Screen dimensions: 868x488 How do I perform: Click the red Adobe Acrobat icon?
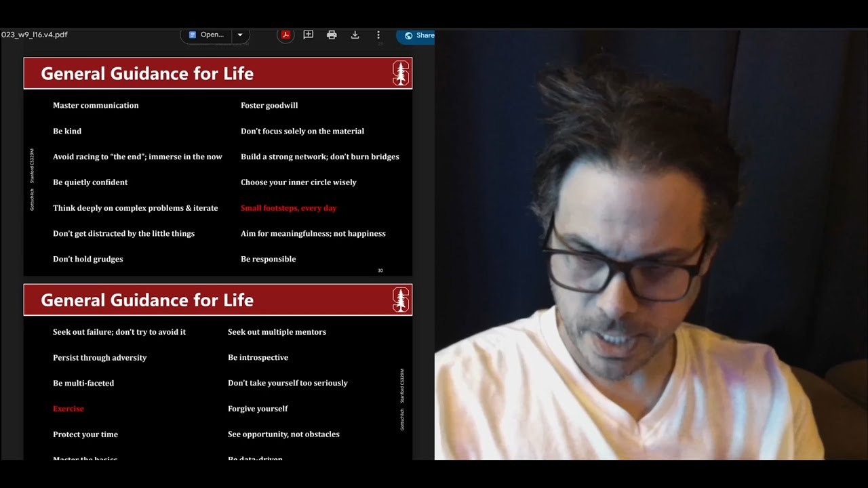click(285, 35)
